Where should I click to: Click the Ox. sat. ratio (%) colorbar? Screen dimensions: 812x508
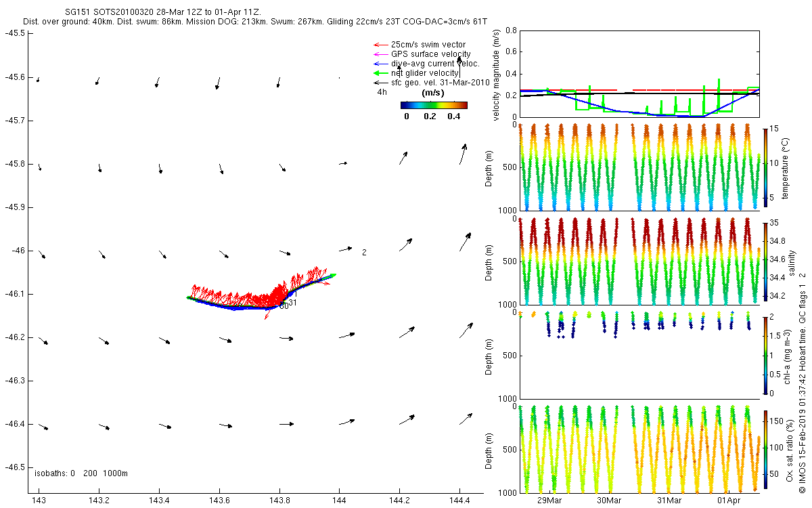pos(766,449)
